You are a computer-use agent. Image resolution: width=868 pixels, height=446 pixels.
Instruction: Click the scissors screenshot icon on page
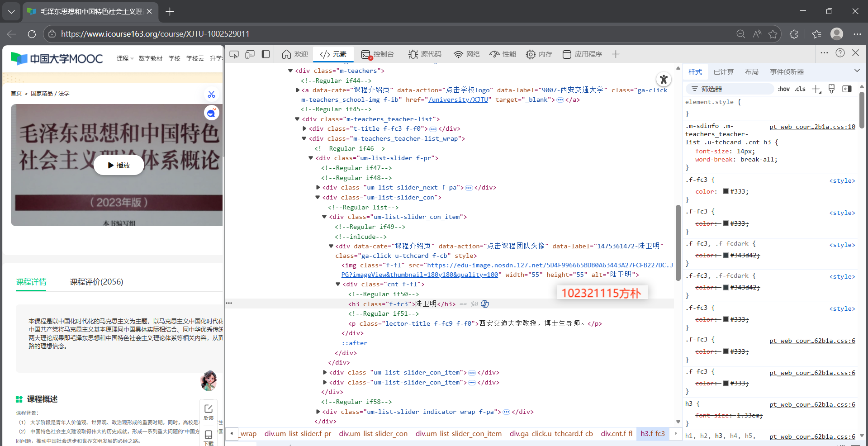click(x=211, y=95)
